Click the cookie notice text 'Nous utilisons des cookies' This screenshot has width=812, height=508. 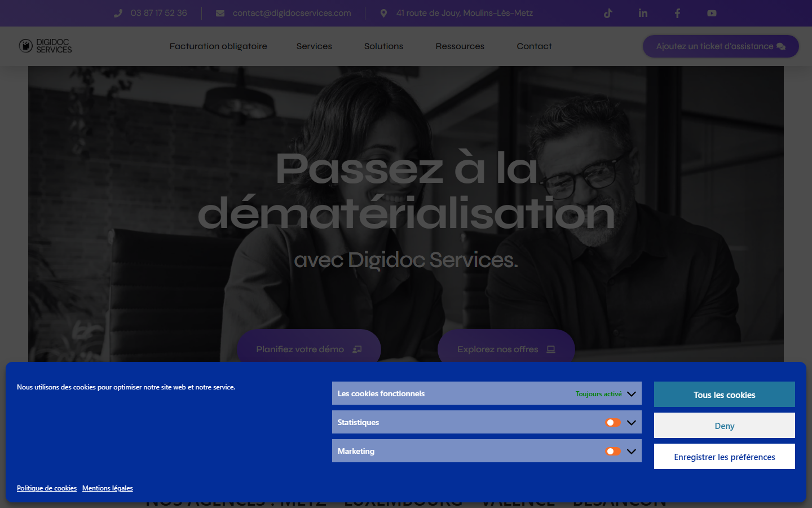[x=126, y=387]
